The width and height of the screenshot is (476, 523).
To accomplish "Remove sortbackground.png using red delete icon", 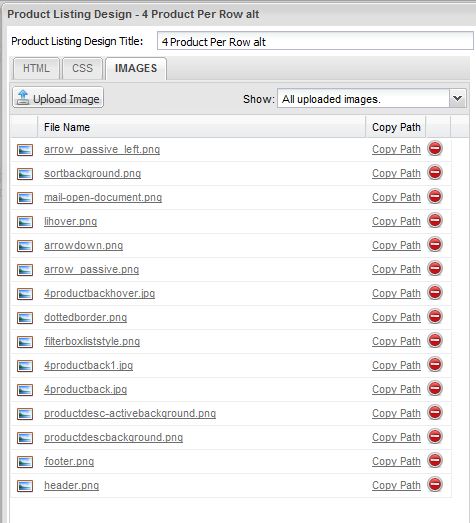I will click(x=435, y=173).
